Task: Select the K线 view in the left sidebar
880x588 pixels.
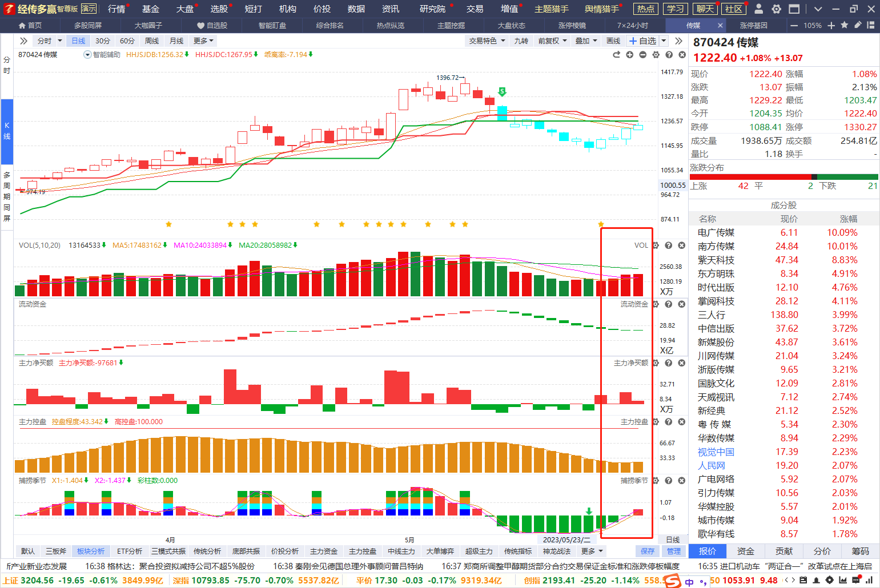Action: [x=7, y=131]
